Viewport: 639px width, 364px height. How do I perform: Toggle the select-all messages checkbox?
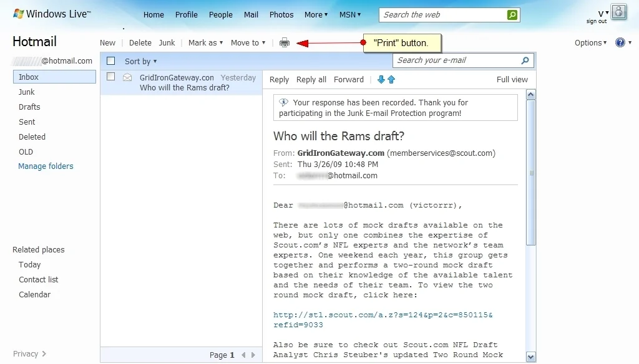(111, 61)
